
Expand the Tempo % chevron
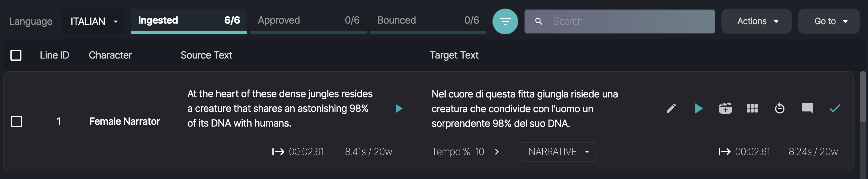point(497,152)
